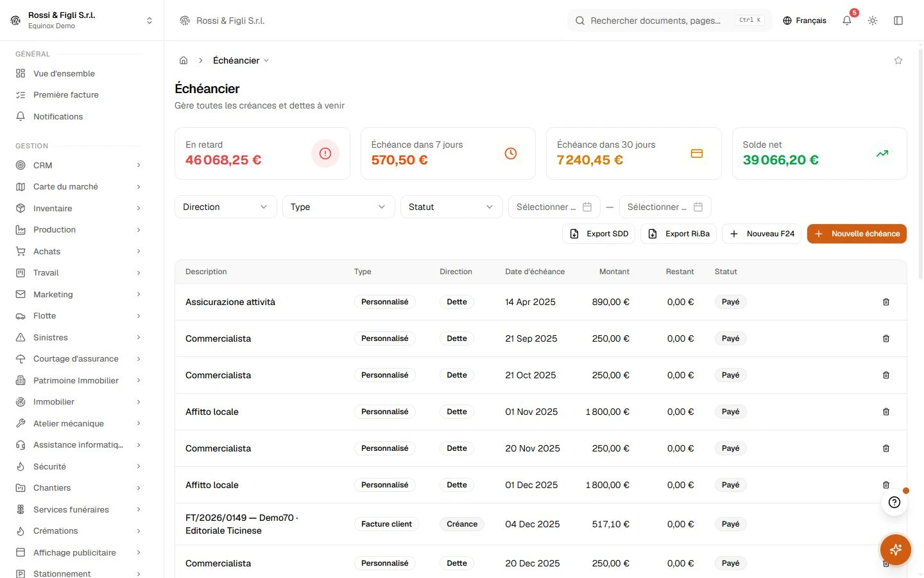Focus the Rechercher documents search field
The width and height of the screenshot is (924, 578).
(x=669, y=21)
